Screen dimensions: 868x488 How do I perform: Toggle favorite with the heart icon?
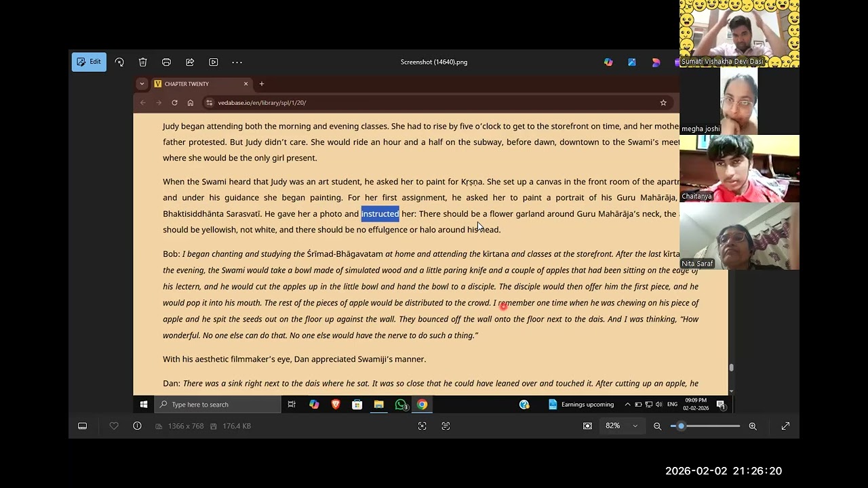point(114,426)
